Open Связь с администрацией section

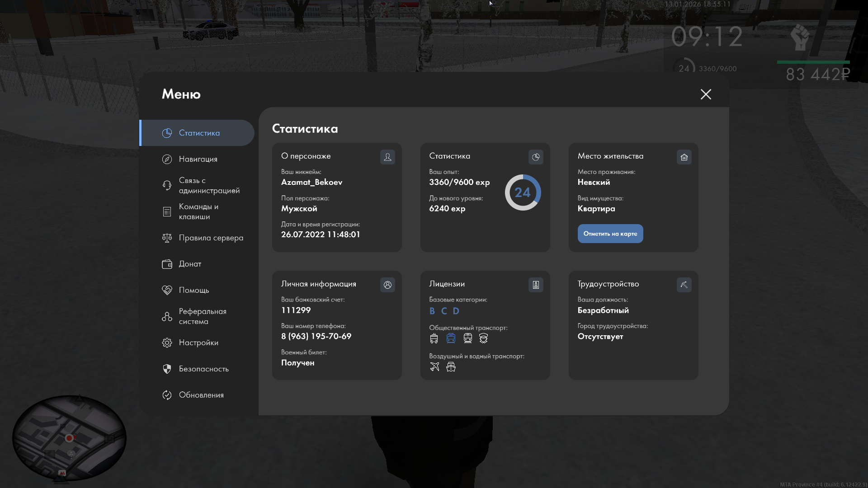pyautogui.click(x=208, y=185)
